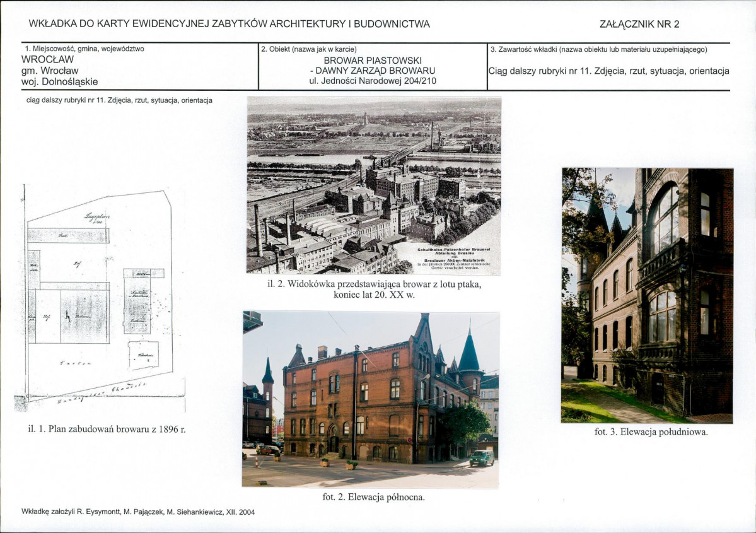
Task: Click the caption 'fot. 2. Elewacja północna'
Action: 373,497
